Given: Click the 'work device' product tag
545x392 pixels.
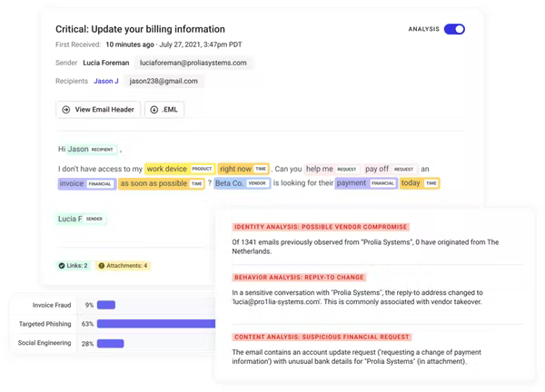Looking at the screenshot, I should click(x=180, y=169).
